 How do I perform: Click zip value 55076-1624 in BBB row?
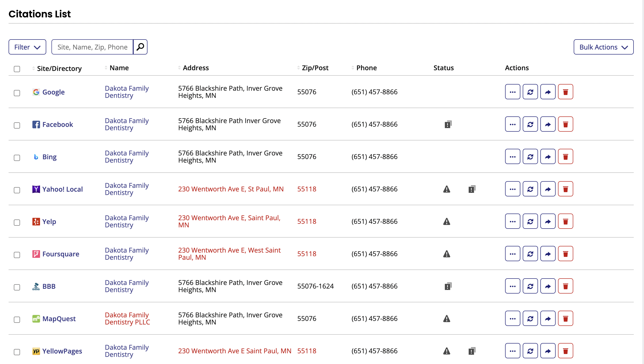pyautogui.click(x=315, y=286)
